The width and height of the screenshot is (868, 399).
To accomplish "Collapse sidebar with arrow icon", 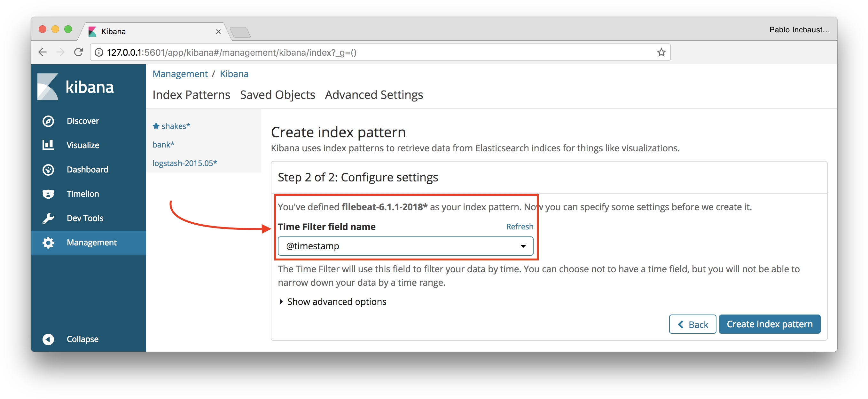I will (48, 339).
